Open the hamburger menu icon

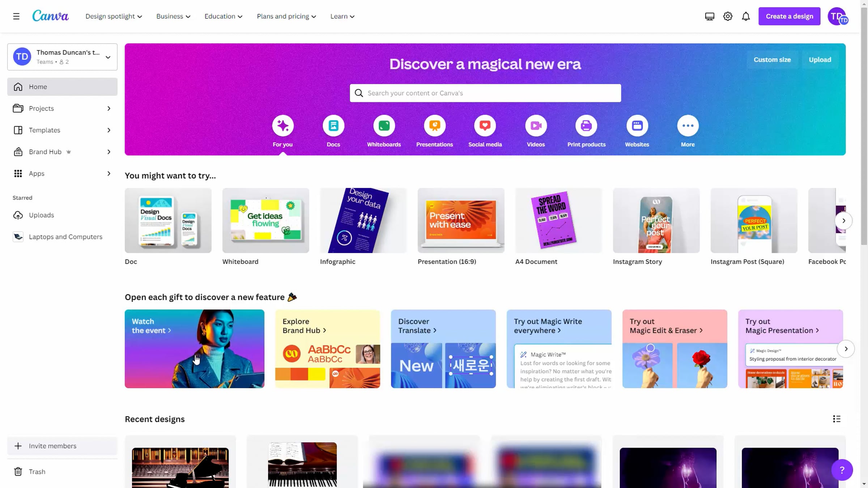pyautogui.click(x=16, y=16)
